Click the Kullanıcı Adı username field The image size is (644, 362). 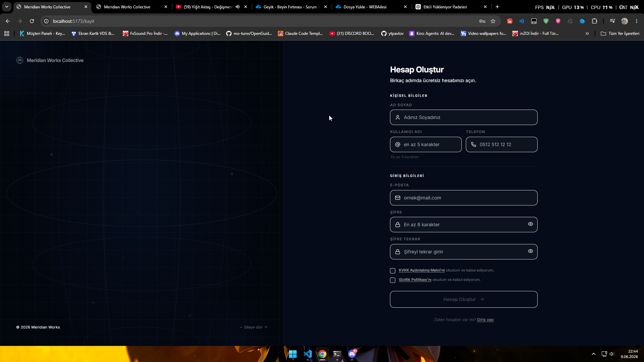426,144
